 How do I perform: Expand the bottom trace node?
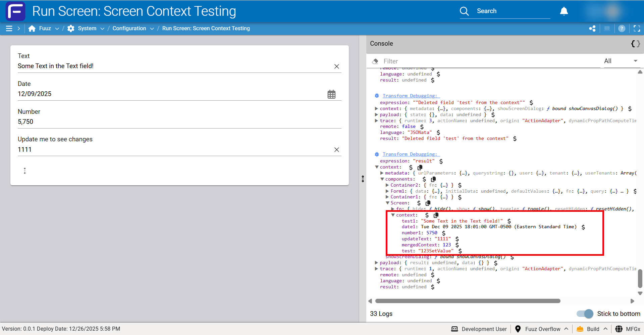tap(377, 269)
